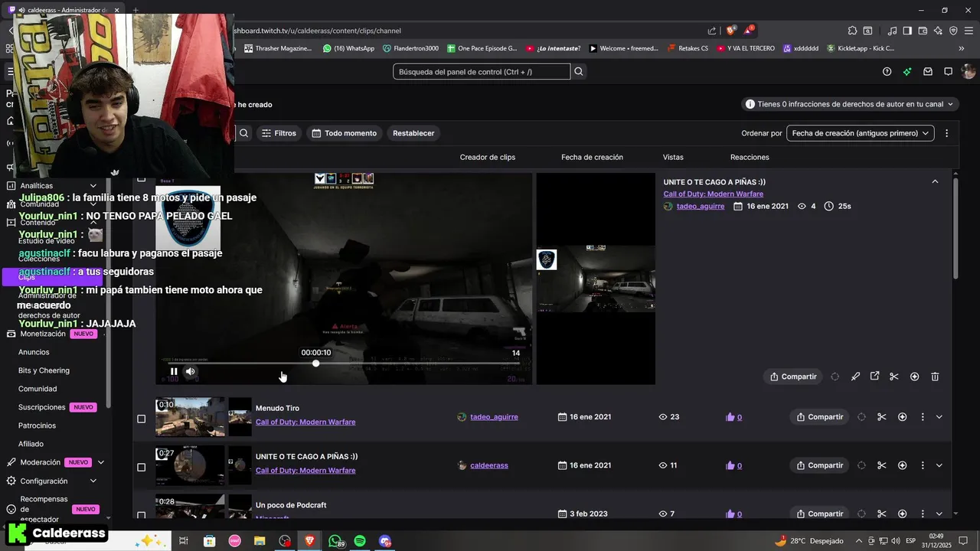Image resolution: width=980 pixels, height=551 pixels.
Task: Open tadeo_aguirre link in expanded clip details
Action: pyautogui.click(x=701, y=206)
